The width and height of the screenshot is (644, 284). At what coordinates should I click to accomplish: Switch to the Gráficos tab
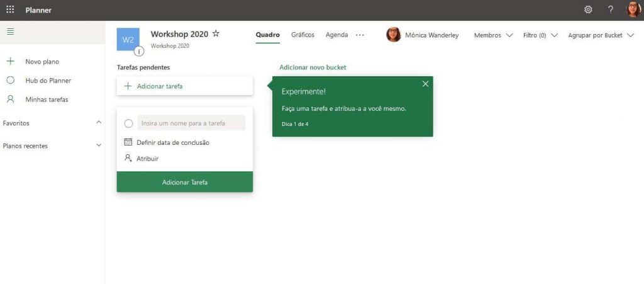[303, 35]
